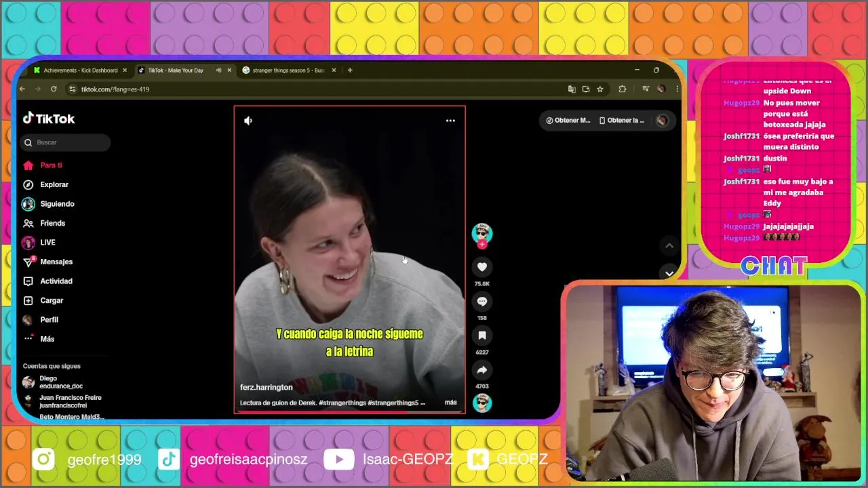Mute tab via TikTok tab audio icon
The height and width of the screenshot is (488, 868).
pyautogui.click(x=218, y=70)
